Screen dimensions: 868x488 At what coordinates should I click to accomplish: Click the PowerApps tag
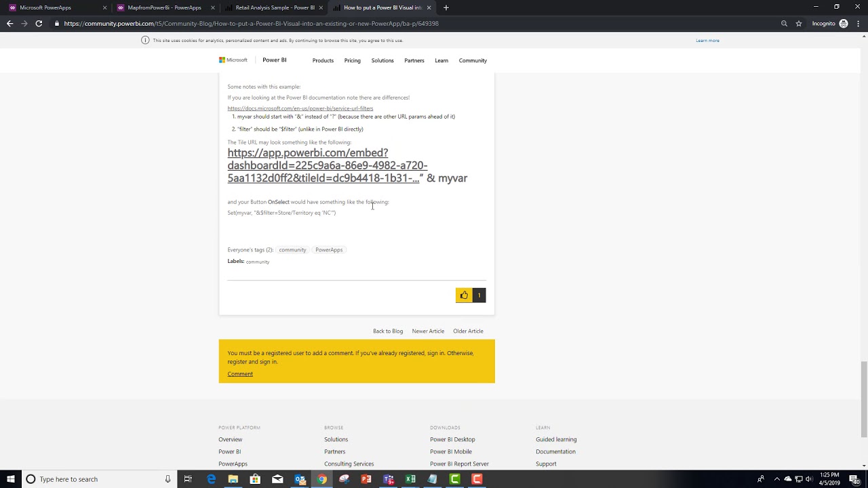329,249
